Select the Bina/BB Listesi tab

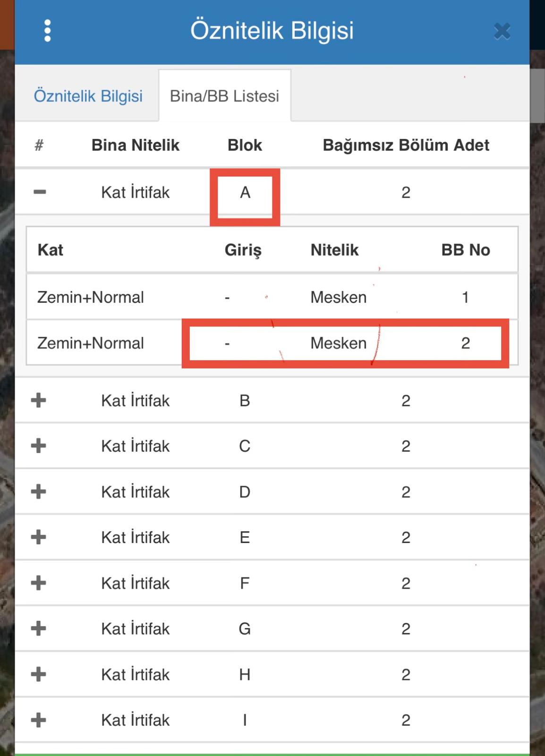click(225, 95)
